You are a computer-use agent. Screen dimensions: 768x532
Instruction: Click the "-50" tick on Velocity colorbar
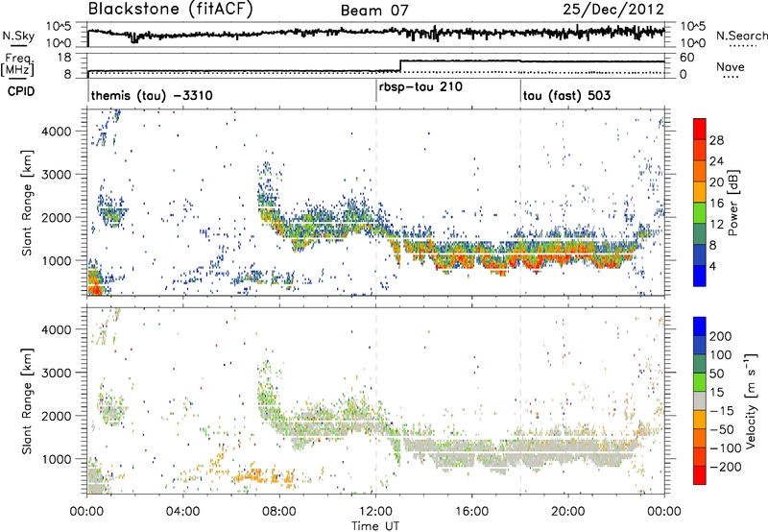point(722,429)
